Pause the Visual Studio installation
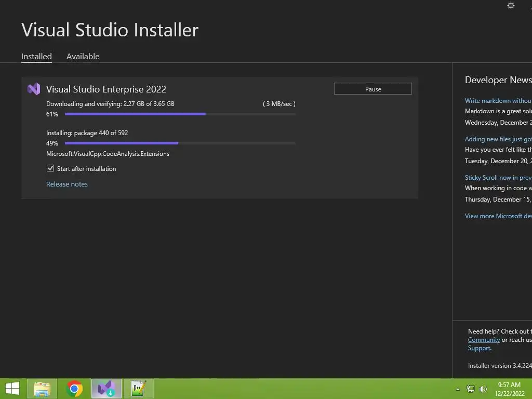 (373, 89)
